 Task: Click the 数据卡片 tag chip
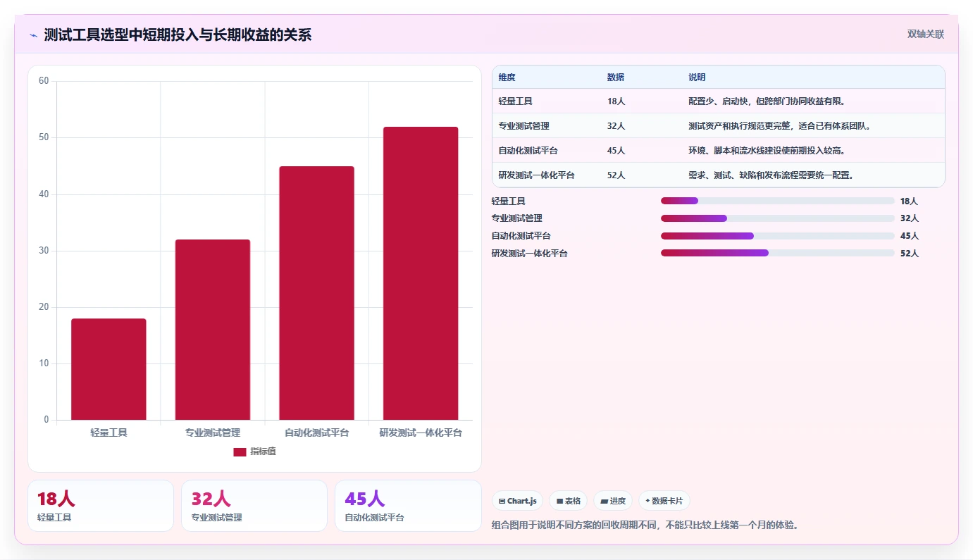coord(664,501)
